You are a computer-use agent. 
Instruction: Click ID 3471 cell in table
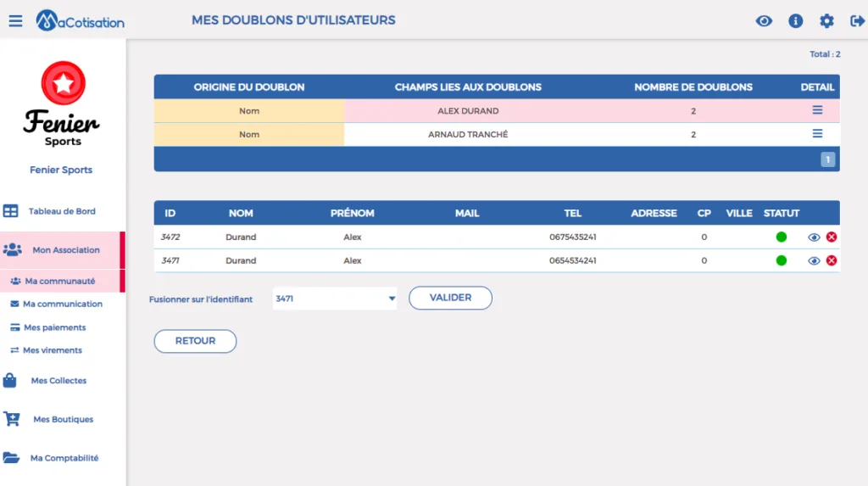tap(170, 260)
